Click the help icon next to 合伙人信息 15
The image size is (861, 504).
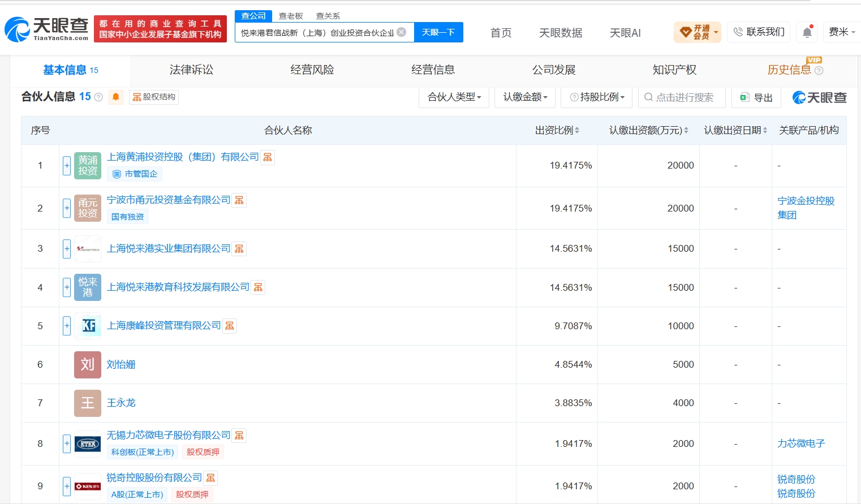[98, 97]
